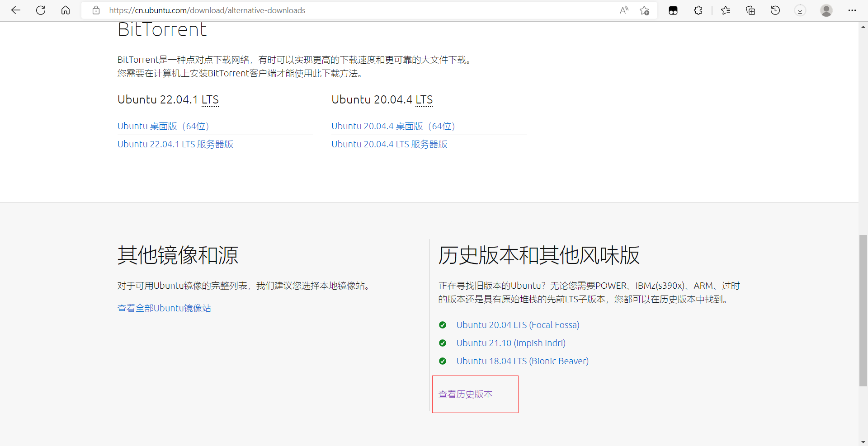Click the page scrollbar up arrow

click(x=863, y=27)
